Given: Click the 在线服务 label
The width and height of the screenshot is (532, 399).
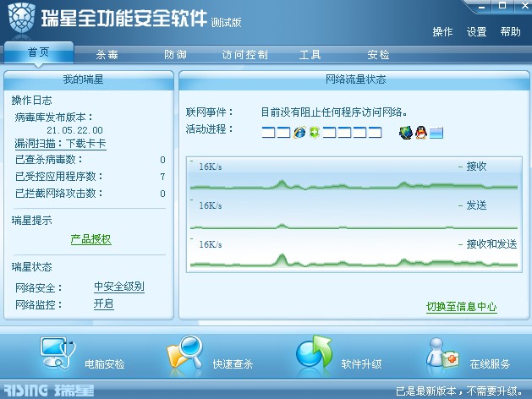Looking at the screenshot, I should pyautogui.click(x=490, y=364).
